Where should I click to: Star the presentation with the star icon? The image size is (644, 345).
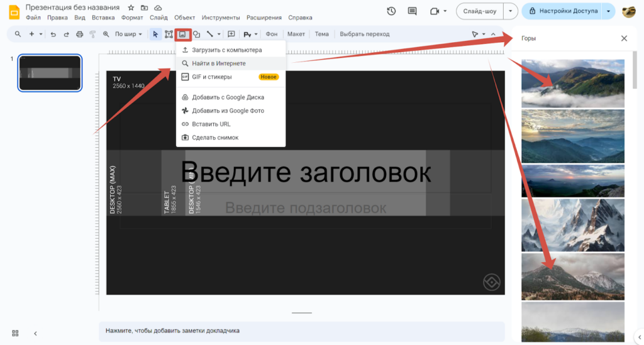[131, 8]
